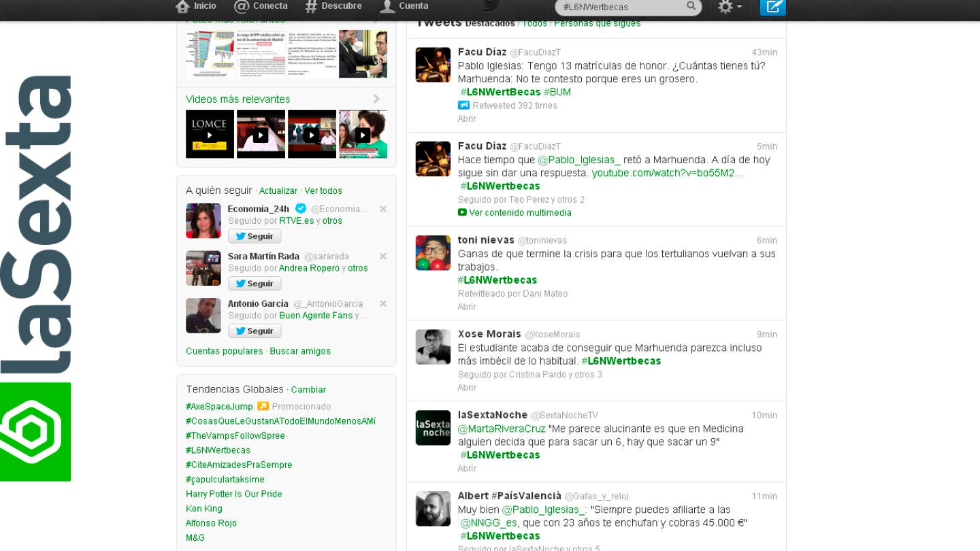Open trend #CosasQueLeGustanATodoElMundoMenosAMí
This screenshot has width=980, height=551.
(x=280, y=422)
